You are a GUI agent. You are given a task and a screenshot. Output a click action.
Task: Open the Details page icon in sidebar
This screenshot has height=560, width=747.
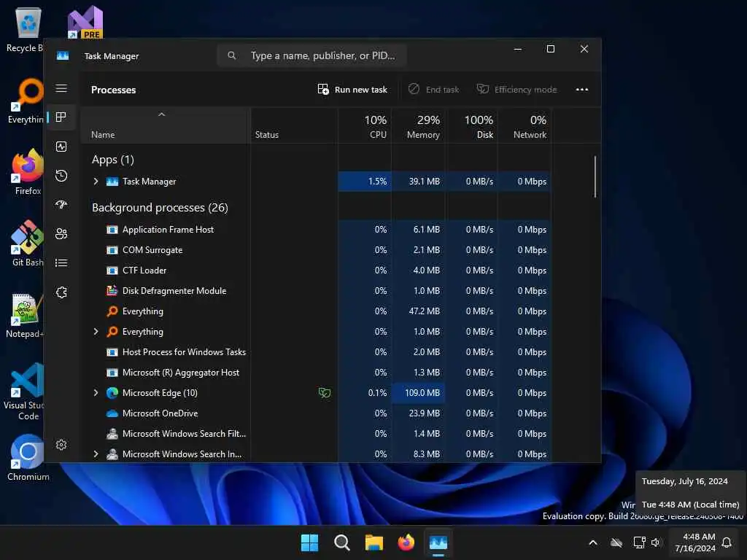pyautogui.click(x=61, y=262)
